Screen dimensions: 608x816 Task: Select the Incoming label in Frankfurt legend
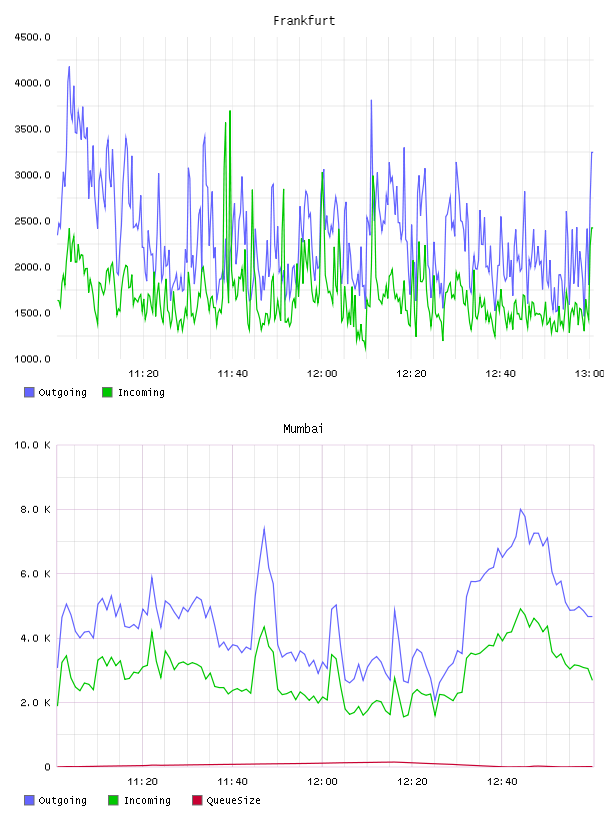click(141, 392)
